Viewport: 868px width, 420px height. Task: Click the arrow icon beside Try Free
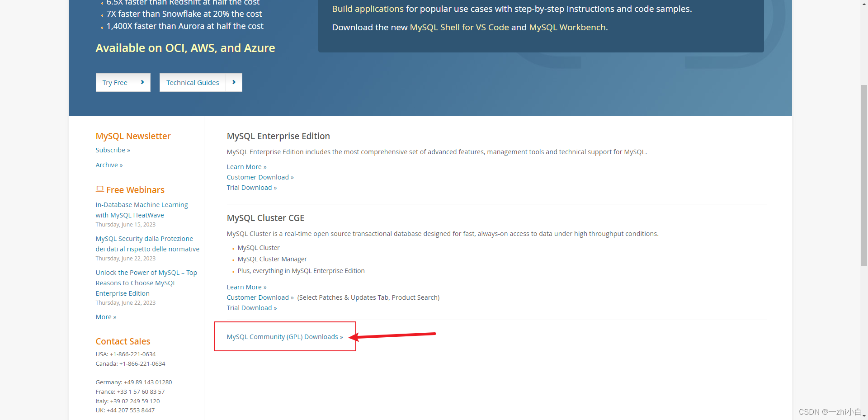click(142, 83)
